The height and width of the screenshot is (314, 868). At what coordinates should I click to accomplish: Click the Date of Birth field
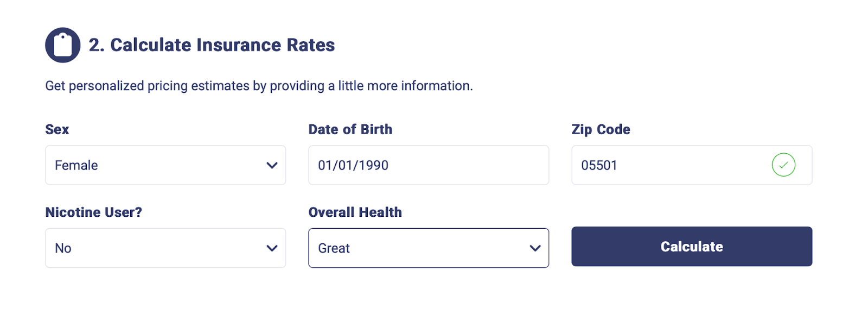point(429,165)
